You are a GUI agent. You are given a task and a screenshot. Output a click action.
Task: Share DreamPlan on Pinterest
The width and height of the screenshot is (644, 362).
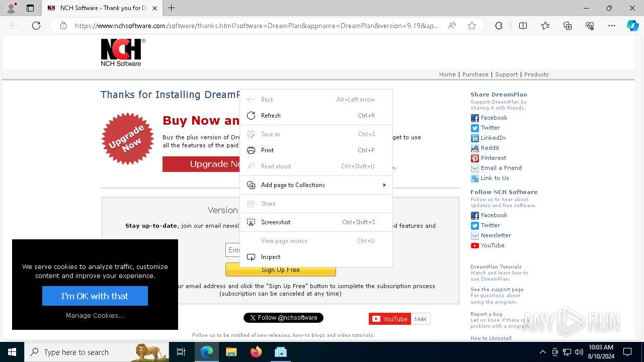point(489,158)
